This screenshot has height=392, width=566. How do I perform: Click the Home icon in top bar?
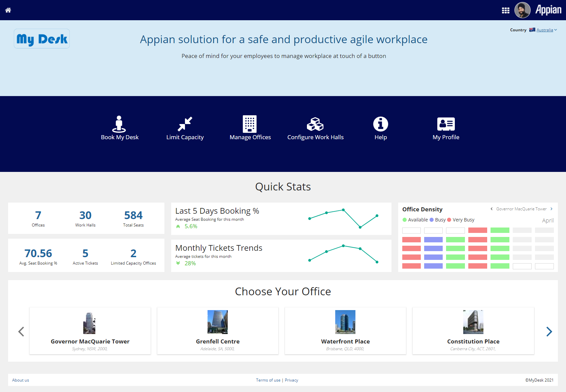click(x=8, y=10)
